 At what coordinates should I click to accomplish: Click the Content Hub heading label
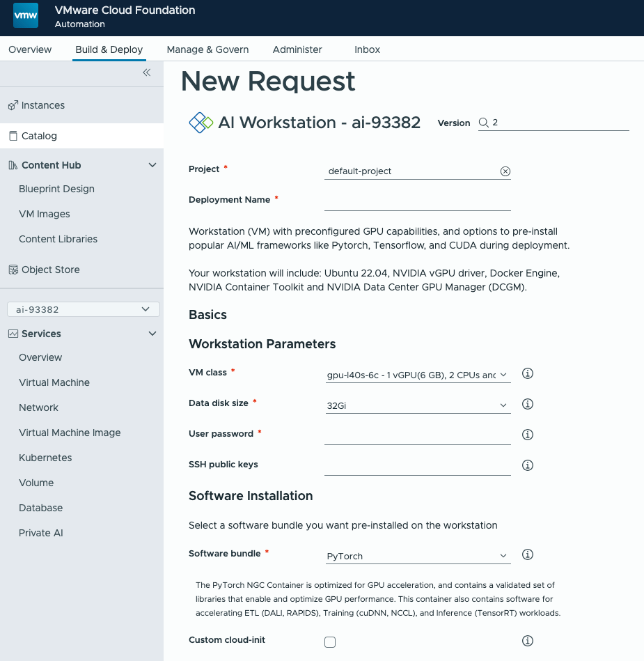pos(51,165)
